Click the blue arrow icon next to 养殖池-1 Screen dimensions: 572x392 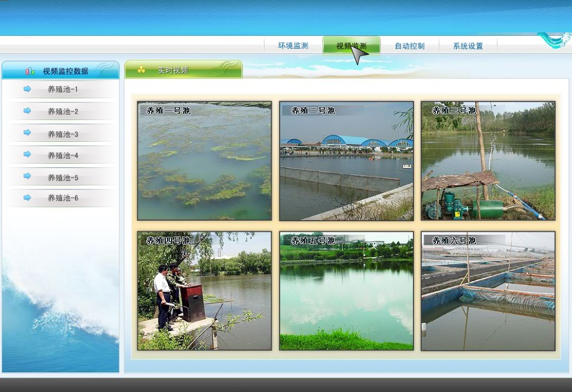(x=27, y=88)
